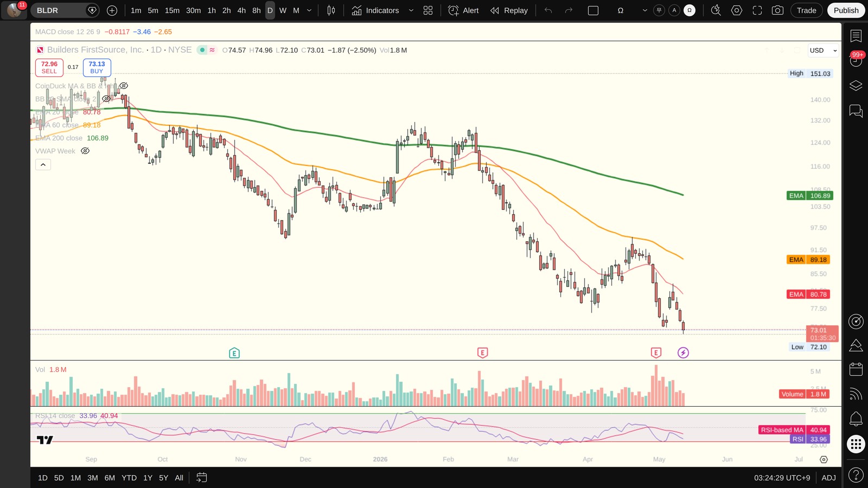Toggle visibility of VWAP Week indicator

pyautogui.click(x=85, y=151)
